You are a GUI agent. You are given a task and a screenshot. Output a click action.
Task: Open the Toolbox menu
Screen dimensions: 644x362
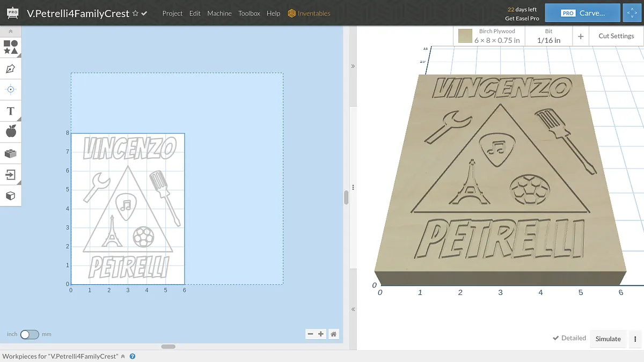click(x=249, y=13)
